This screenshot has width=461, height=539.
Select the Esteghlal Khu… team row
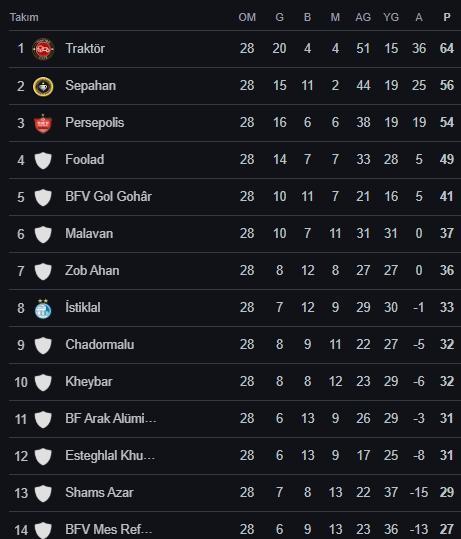235,456
